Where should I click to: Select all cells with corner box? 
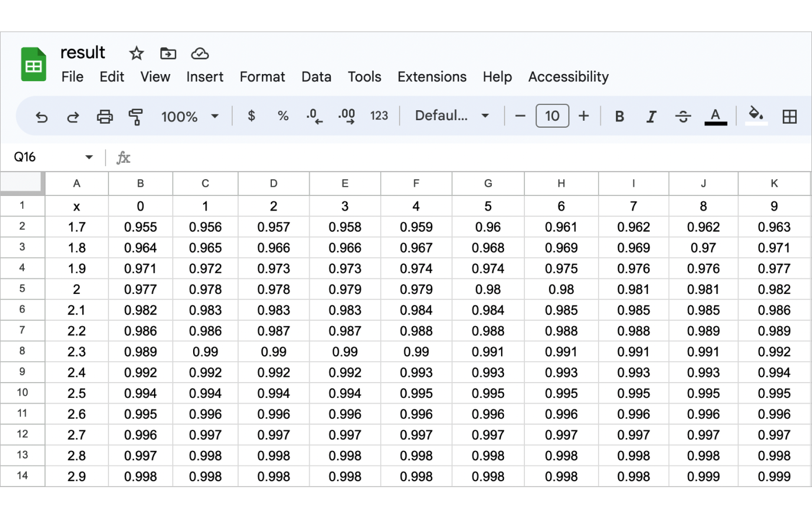pos(22,183)
